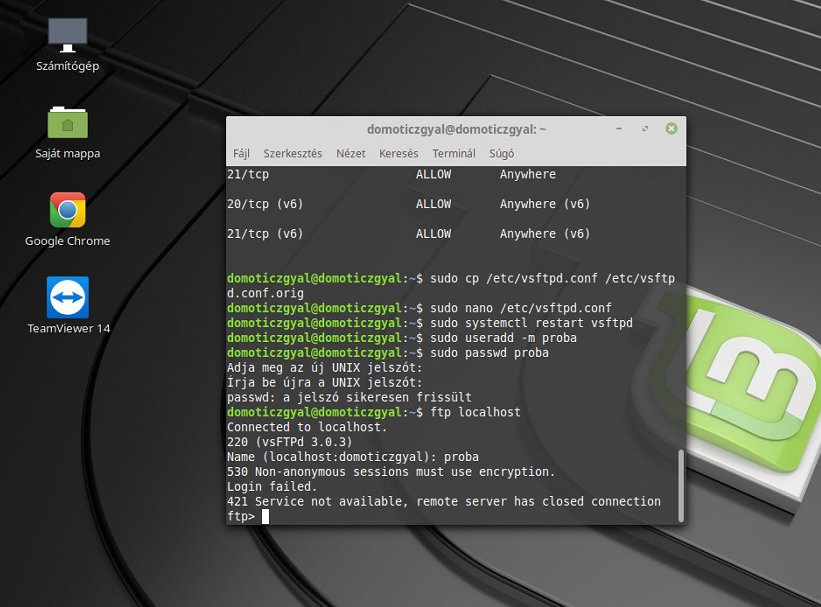This screenshot has width=821, height=607.
Task: Click the 'sudo cp /etc/vsftpd.conf' command line
Action: click(x=451, y=285)
